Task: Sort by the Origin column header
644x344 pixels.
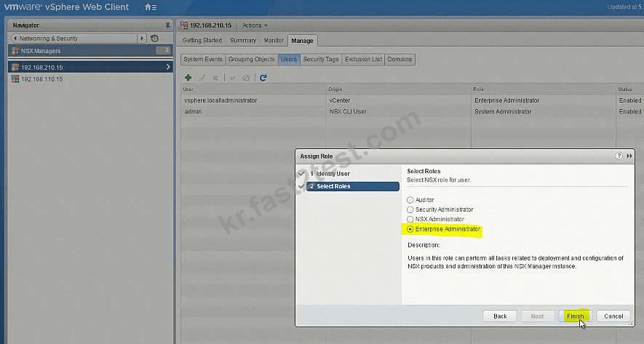Action: point(398,89)
